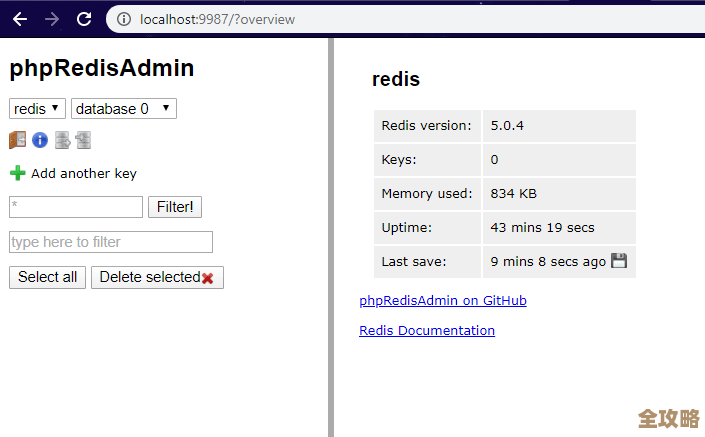Click the floppy disk save icon
The height and width of the screenshot is (437, 705).
click(619, 261)
